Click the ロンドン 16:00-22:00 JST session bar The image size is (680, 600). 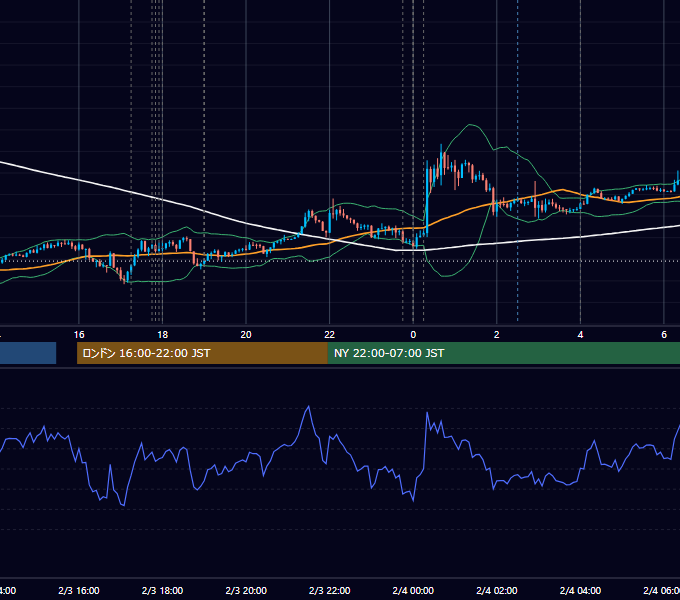tap(202, 353)
